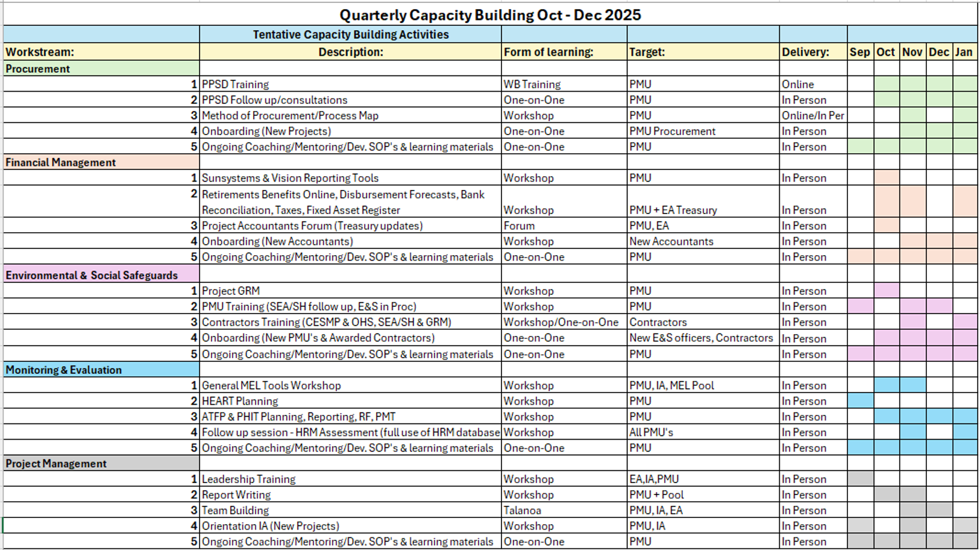
Task: Select the 'Project Management' section heading
Action: point(101,463)
